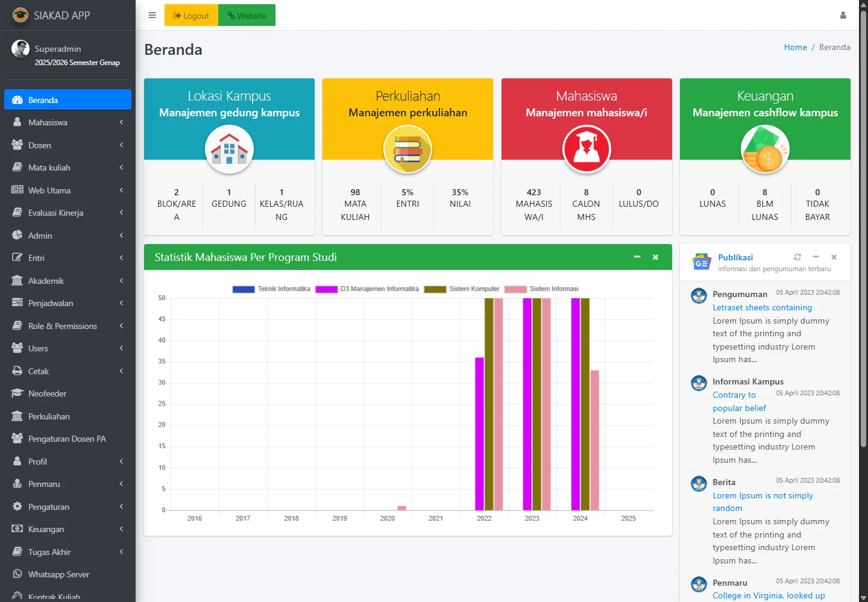Toggle Teknik Informatika series in chart legend

coord(271,289)
